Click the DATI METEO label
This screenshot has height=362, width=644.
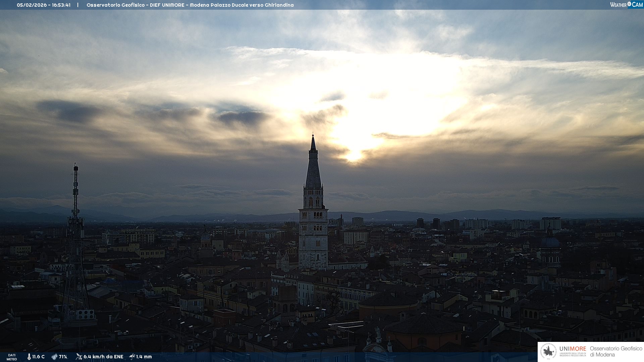12,357
